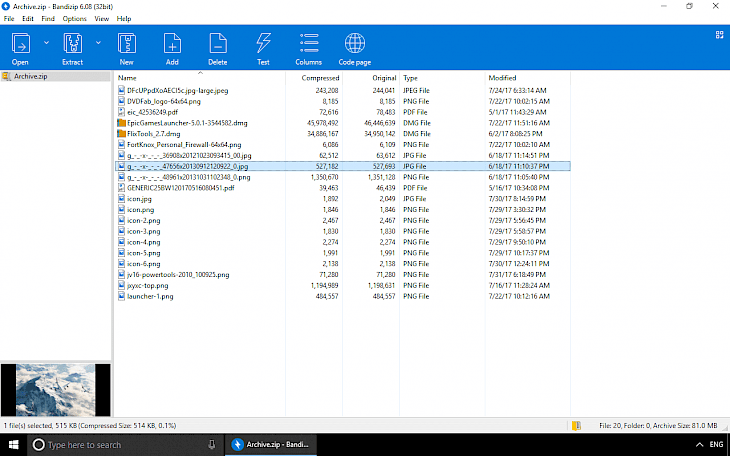Open the Find menu
Screen dimensions: 730x456
[x=48, y=19]
